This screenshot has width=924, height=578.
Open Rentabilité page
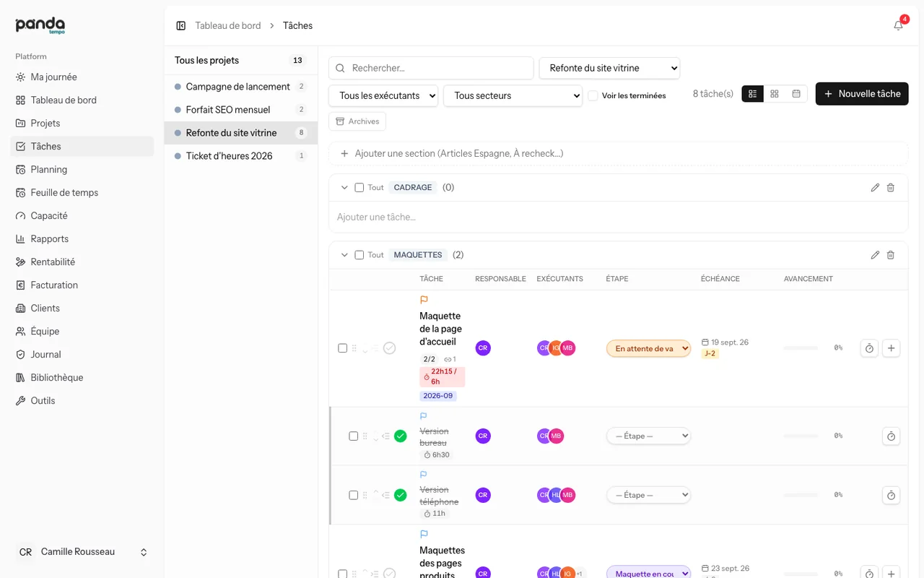[x=82, y=262]
